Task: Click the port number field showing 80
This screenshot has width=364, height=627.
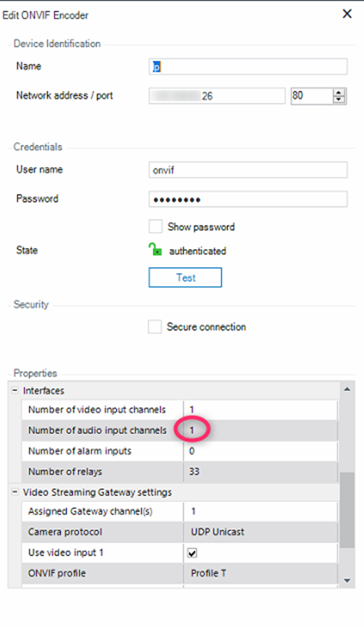Action: pyautogui.click(x=312, y=96)
